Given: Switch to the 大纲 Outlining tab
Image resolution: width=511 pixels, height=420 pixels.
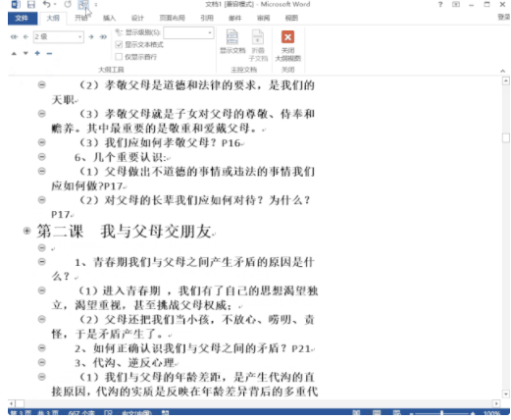Looking at the screenshot, I should (x=53, y=18).
